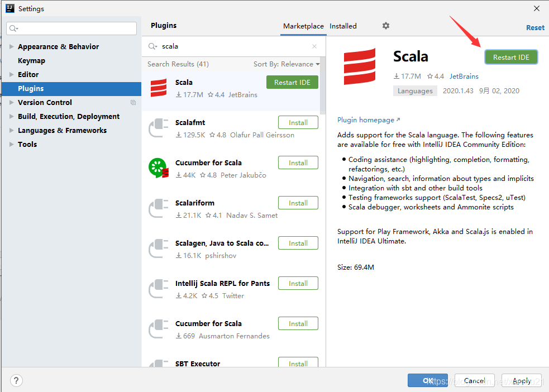Open the Plugin homepage link
Screen dimensions: 549x392
click(x=369, y=120)
